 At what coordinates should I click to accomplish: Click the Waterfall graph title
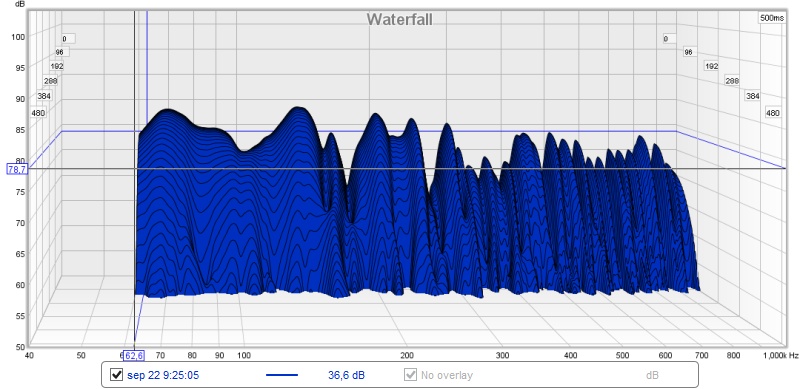(x=399, y=19)
